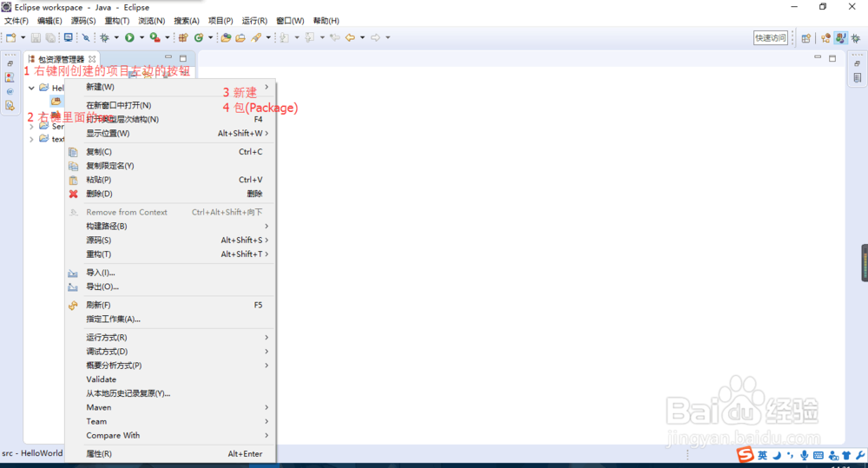
Task: Switch to the highlighted Java perspective
Action: (x=841, y=37)
